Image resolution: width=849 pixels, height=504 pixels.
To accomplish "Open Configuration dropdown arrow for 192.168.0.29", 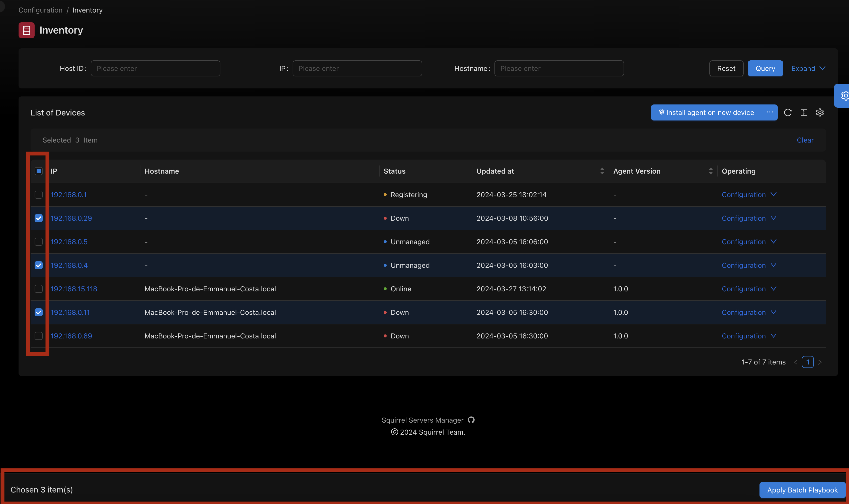I will (773, 218).
